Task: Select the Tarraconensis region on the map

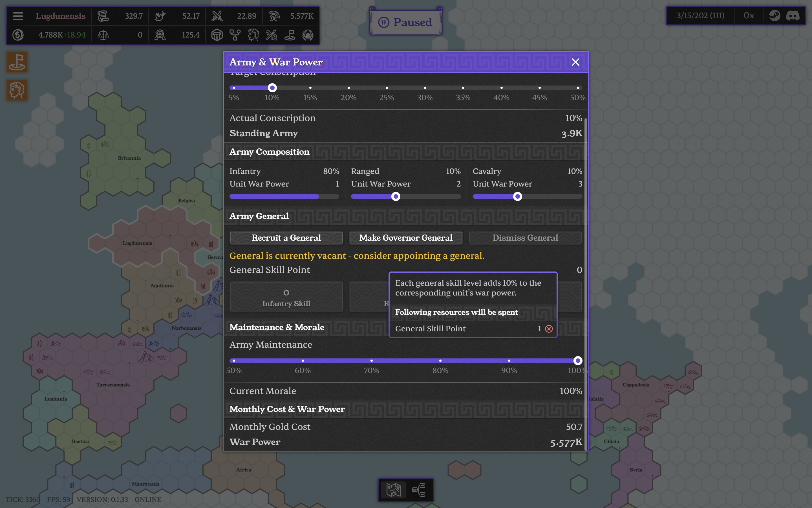Action: pyautogui.click(x=113, y=385)
